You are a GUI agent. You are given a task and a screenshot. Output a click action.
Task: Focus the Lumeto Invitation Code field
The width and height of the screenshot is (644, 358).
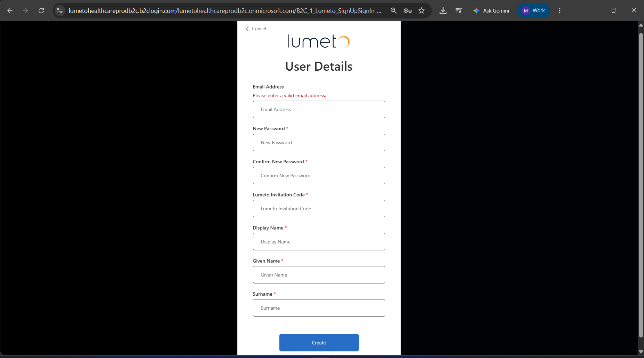[319, 209]
